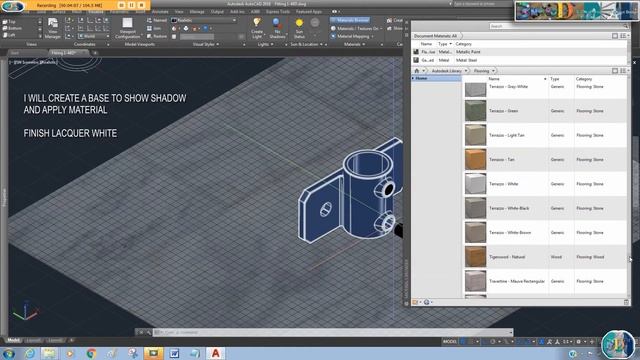The width and height of the screenshot is (640, 360).
Task: Toggle the library panel view icon
Action: click(x=615, y=71)
